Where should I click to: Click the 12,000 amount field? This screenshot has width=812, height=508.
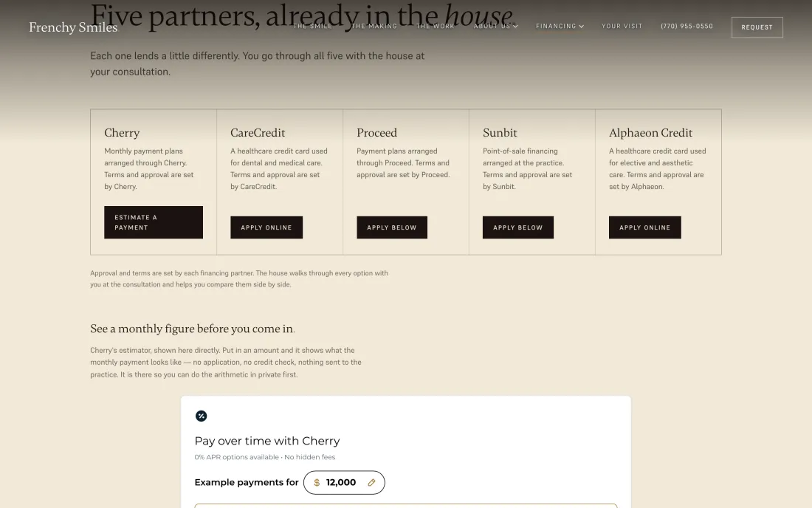344,483
